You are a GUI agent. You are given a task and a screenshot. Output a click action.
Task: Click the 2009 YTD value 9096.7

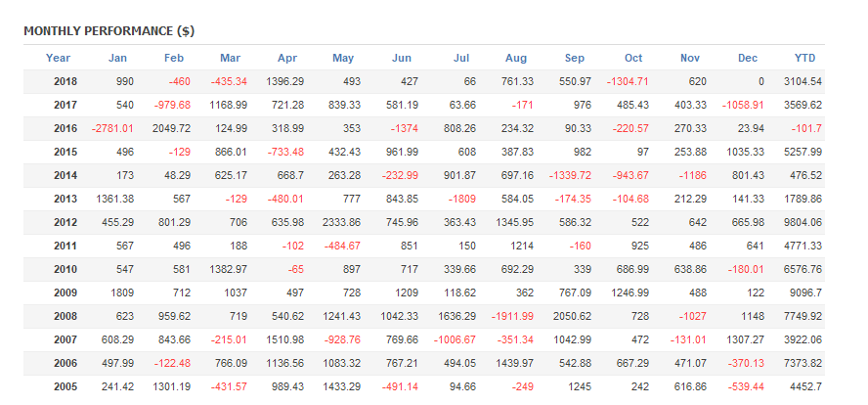pyautogui.click(x=804, y=292)
